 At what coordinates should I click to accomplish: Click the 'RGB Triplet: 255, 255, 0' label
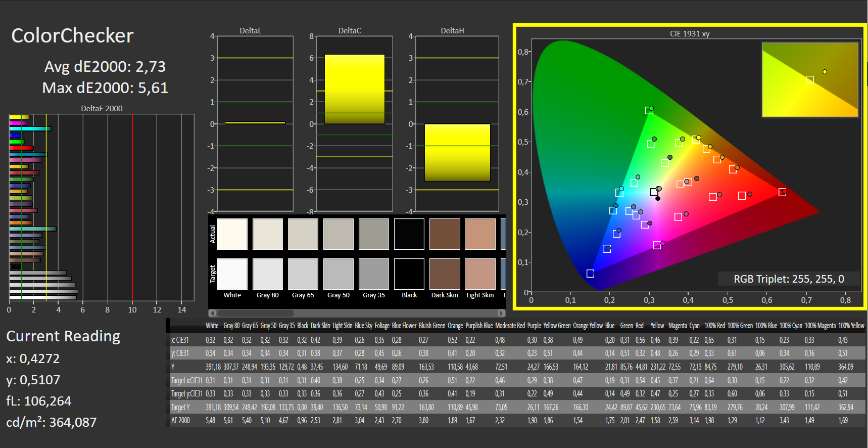click(789, 279)
